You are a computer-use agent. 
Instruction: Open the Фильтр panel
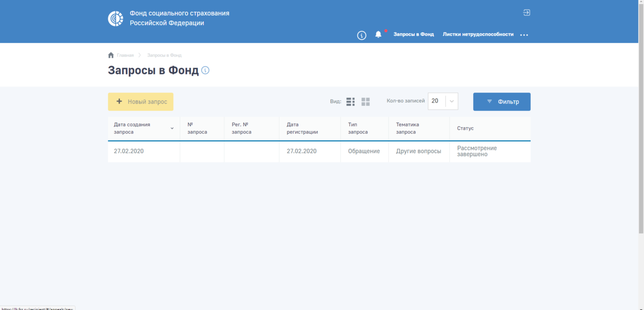coord(502,102)
